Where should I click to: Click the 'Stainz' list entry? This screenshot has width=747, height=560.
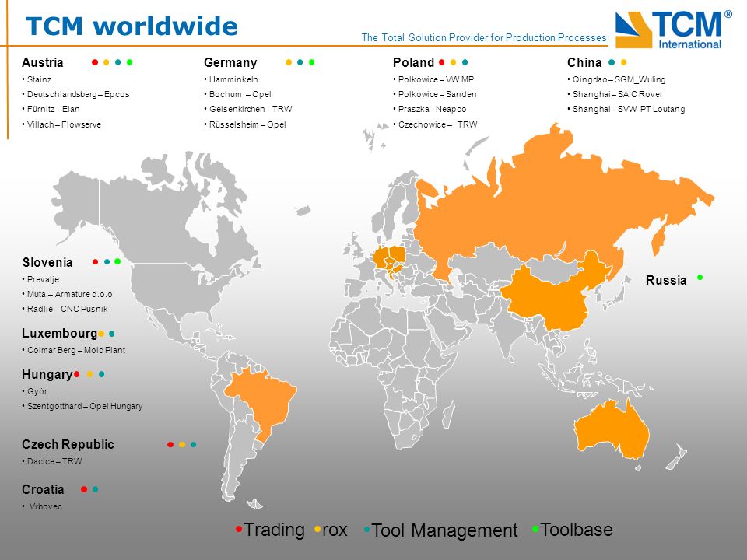click(37, 79)
